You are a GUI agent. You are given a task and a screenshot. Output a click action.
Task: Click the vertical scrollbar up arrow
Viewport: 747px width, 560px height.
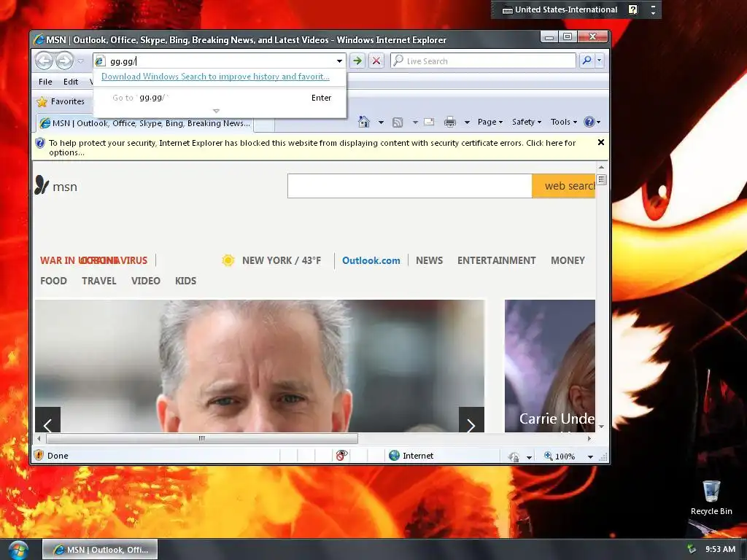click(601, 167)
